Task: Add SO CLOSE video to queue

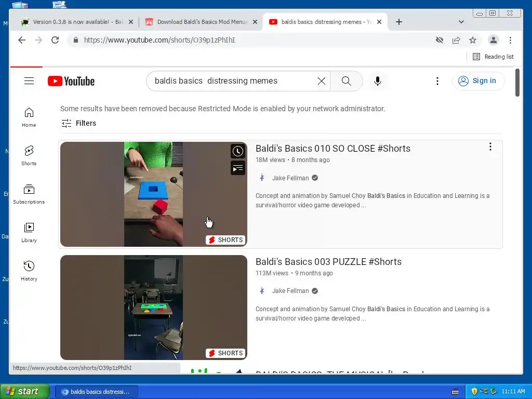Action: (x=238, y=168)
